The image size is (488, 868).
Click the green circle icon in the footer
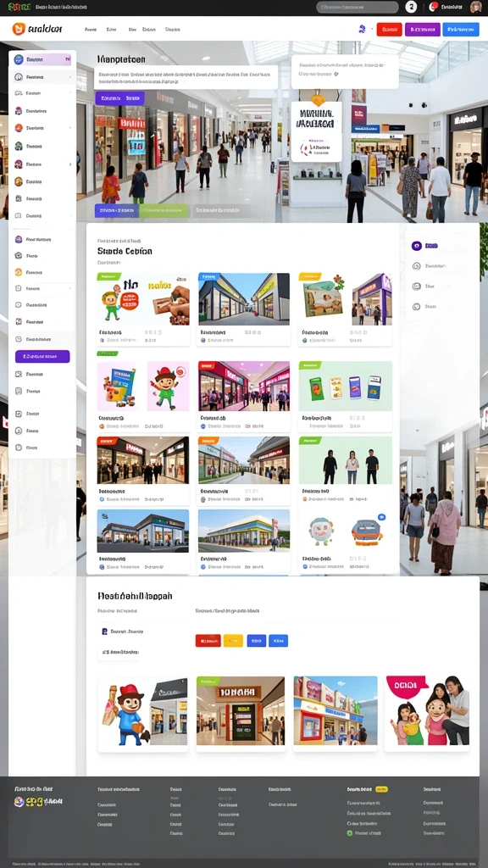pyautogui.click(x=350, y=832)
